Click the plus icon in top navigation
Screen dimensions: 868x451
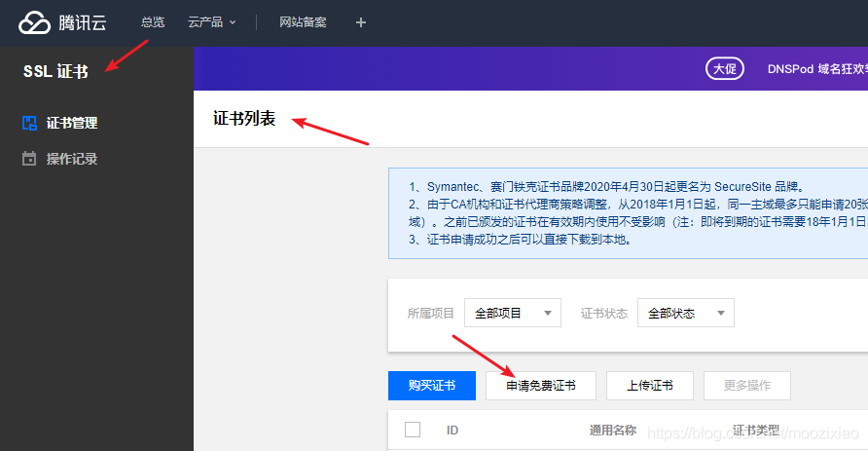pyautogui.click(x=361, y=22)
